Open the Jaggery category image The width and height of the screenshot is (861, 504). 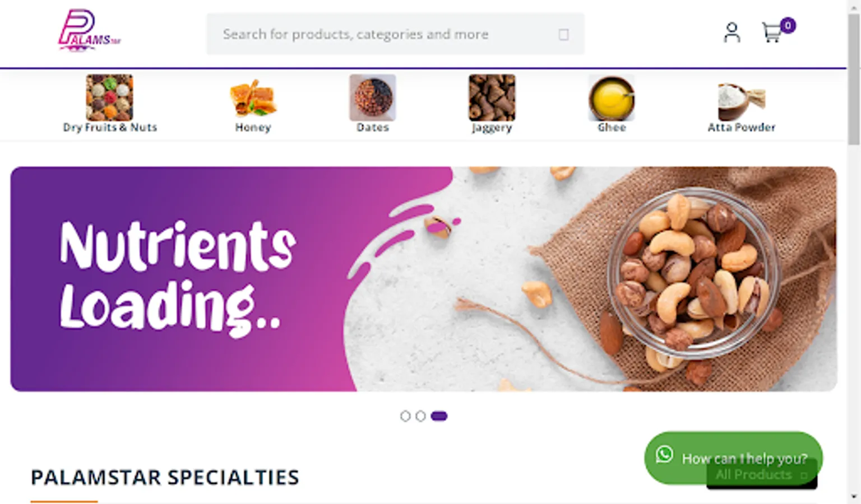(492, 97)
